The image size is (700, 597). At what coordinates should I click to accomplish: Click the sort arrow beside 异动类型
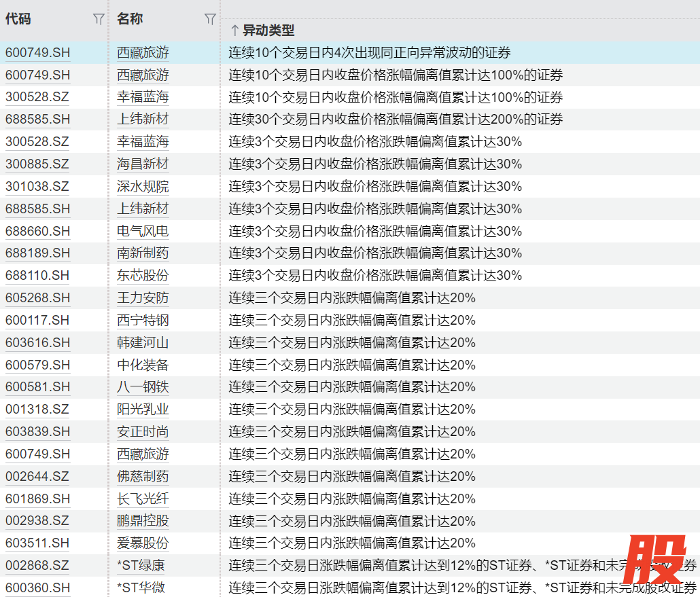[x=234, y=31]
